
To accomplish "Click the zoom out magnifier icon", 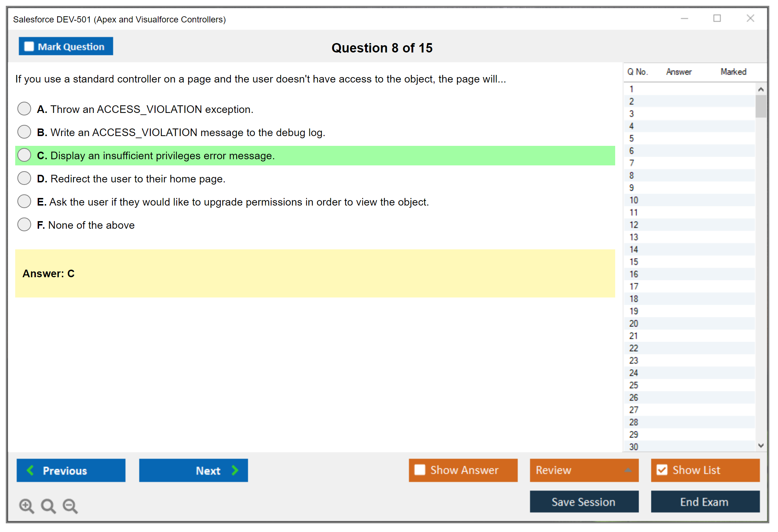I will pos(70,506).
